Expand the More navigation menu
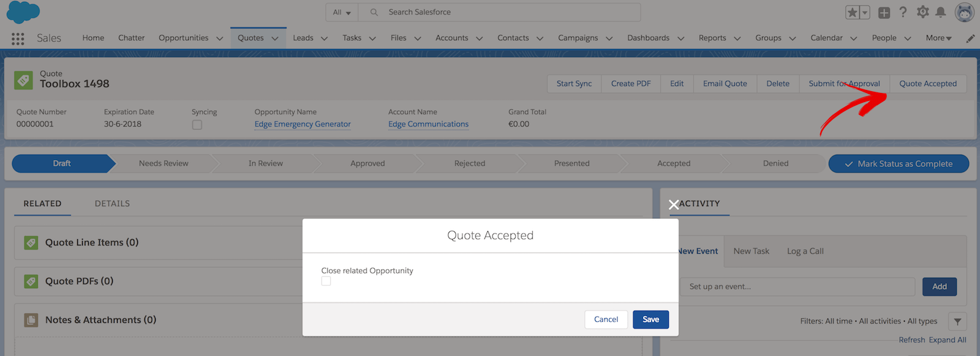This screenshot has width=980, height=356. [938, 38]
